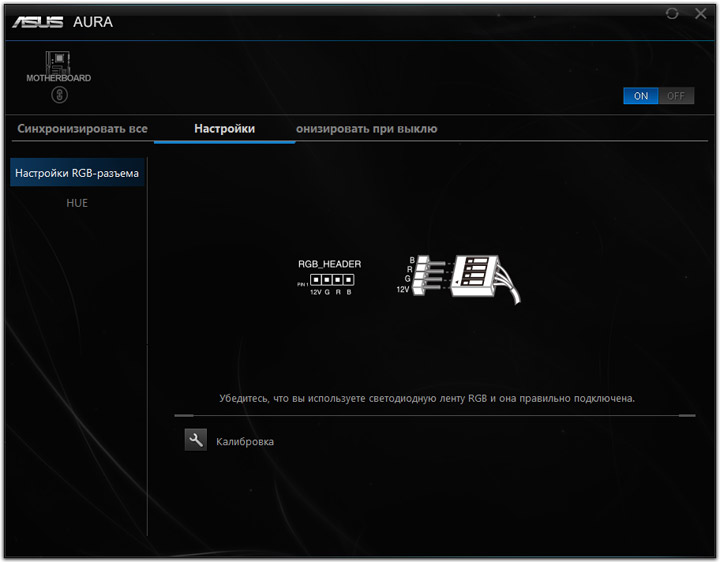Click the RGB_HEADER pin diagram
720x562 pixels.
(x=326, y=283)
